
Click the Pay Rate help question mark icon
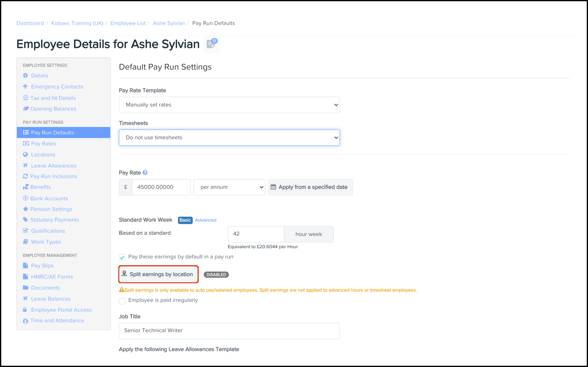click(x=145, y=173)
